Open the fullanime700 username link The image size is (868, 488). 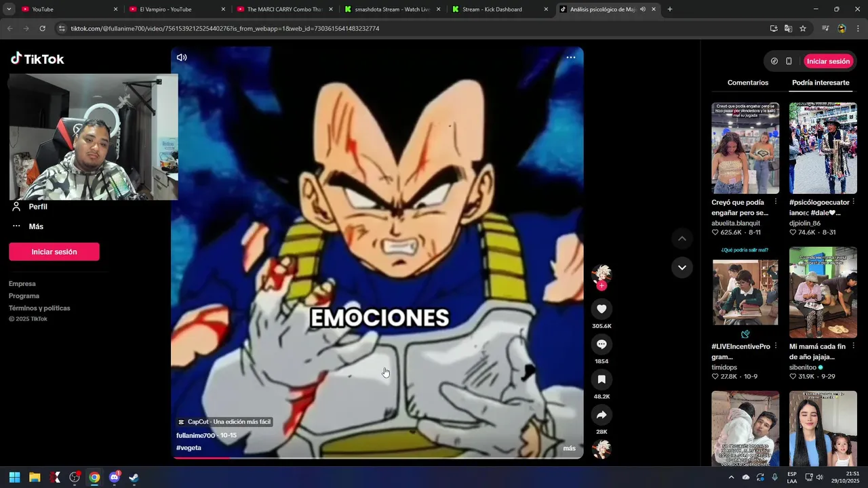(195, 435)
